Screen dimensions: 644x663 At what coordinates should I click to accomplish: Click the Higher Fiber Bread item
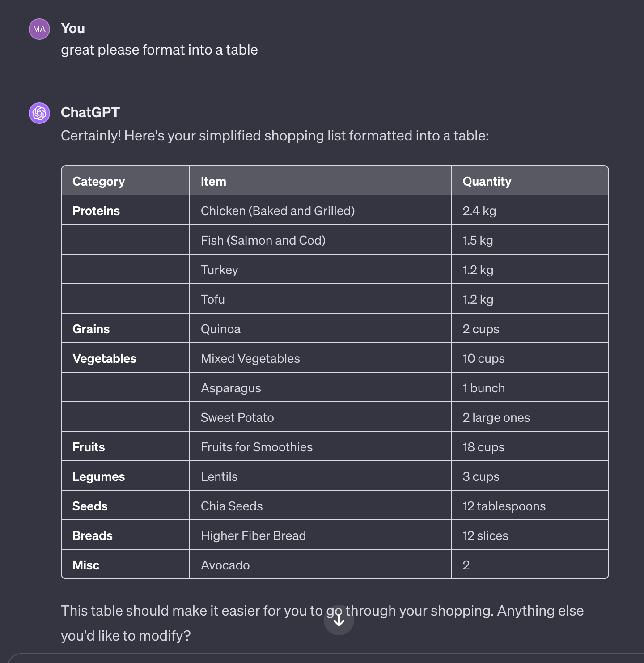point(253,535)
